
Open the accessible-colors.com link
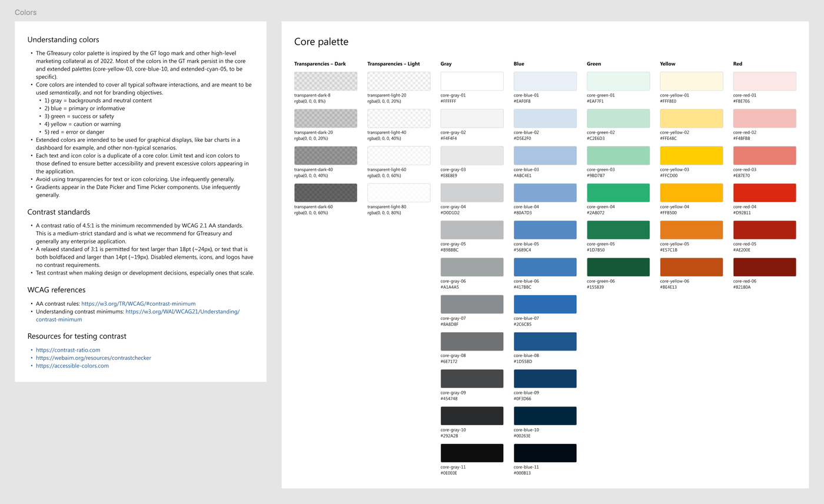(72, 366)
